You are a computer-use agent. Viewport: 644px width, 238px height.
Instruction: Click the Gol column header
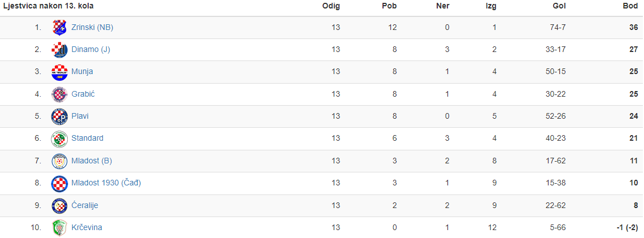[x=559, y=6]
